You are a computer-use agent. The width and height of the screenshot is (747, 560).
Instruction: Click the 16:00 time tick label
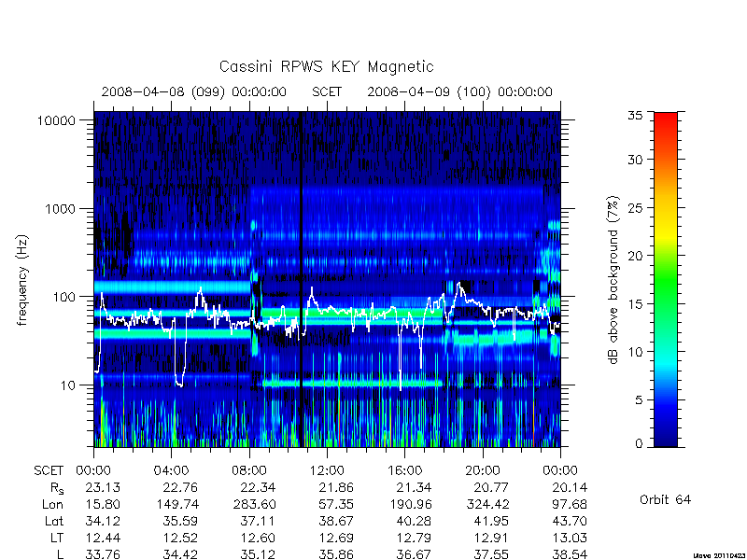[405, 471]
